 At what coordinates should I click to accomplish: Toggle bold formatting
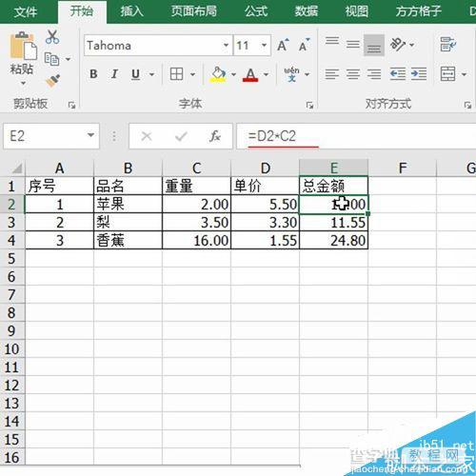point(93,74)
